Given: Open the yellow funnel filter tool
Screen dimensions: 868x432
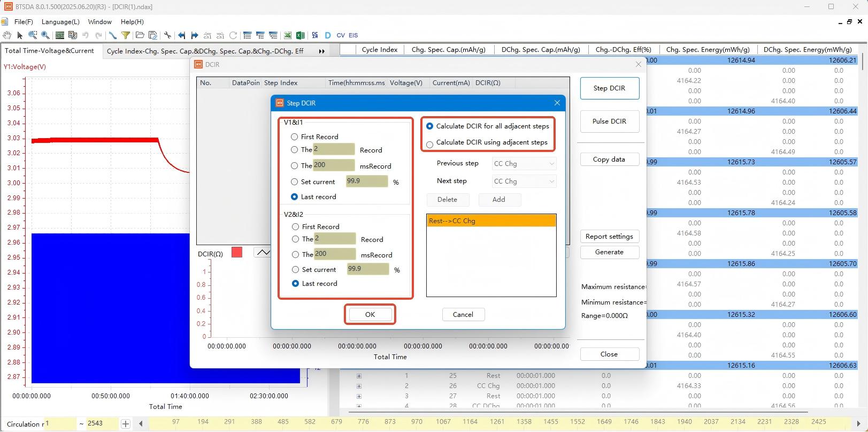Looking at the screenshot, I should [125, 35].
